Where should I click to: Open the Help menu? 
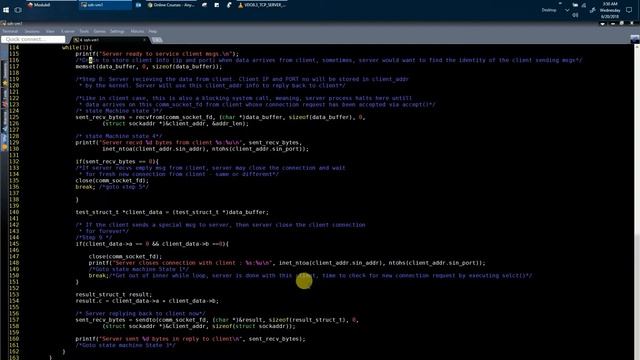[x=153, y=31]
